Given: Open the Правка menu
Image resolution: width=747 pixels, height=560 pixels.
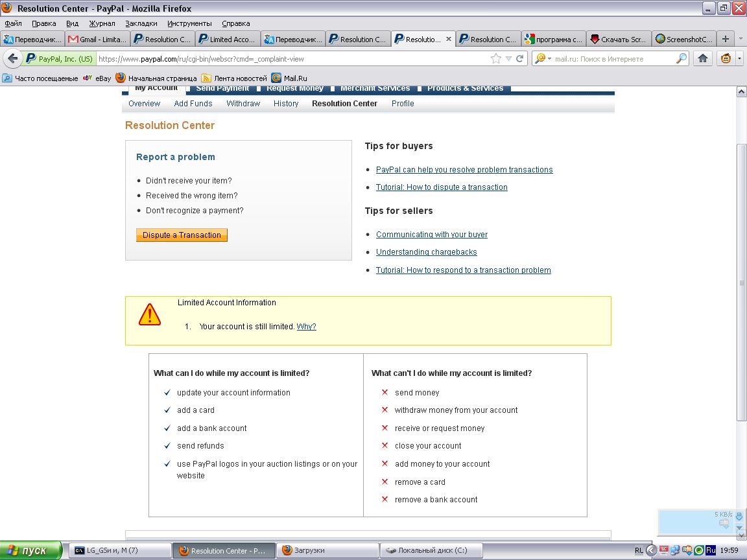Looking at the screenshot, I should click(x=44, y=23).
